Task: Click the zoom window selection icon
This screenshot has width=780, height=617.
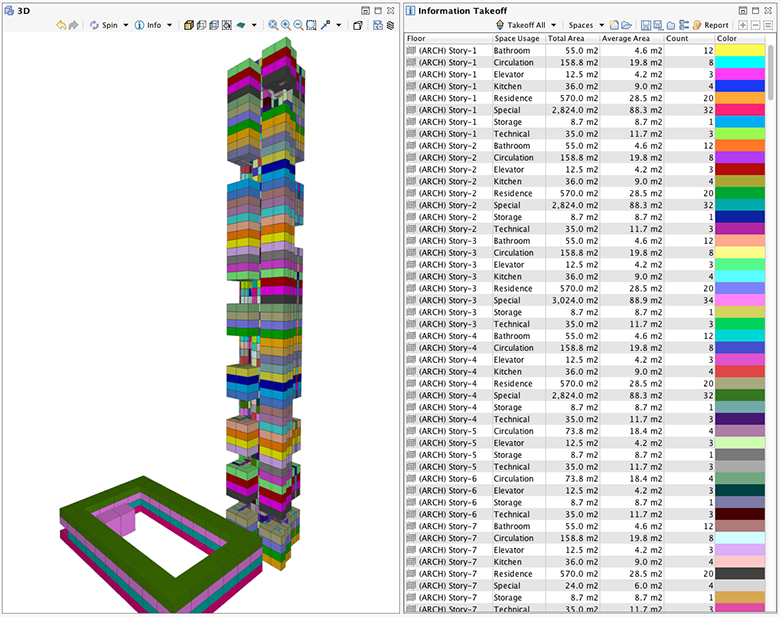Action: [x=311, y=25]
